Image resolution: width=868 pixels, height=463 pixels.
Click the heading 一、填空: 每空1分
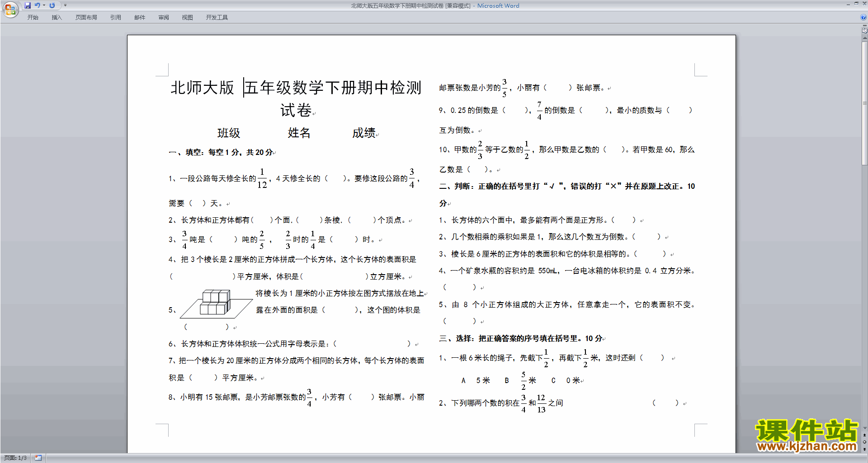point(221,152)
